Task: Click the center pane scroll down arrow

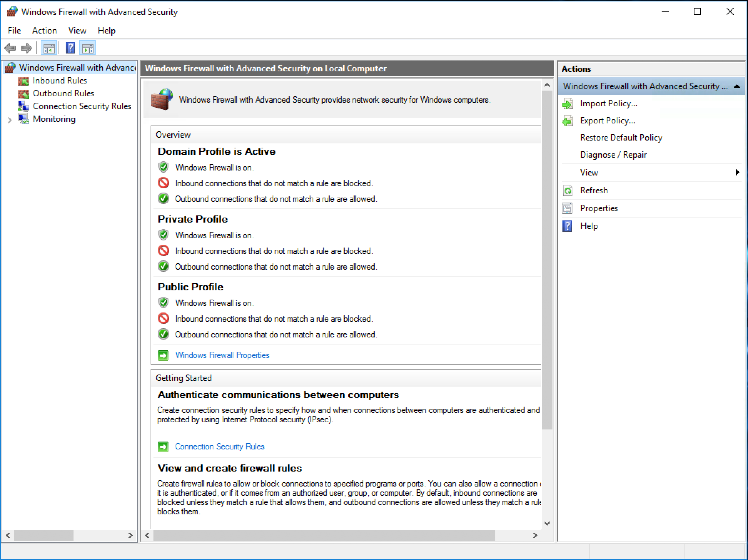Action: (x=547, y=523)
